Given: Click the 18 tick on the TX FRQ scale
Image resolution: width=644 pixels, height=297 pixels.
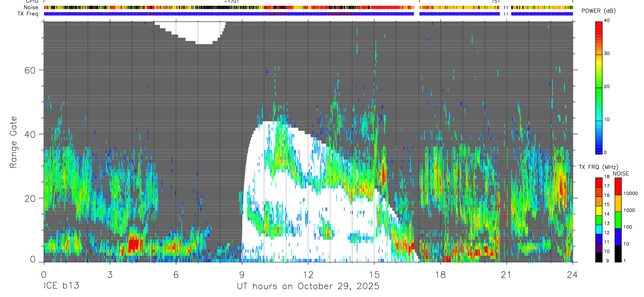Looking at the screenshot, I should (x=607, y=177).
